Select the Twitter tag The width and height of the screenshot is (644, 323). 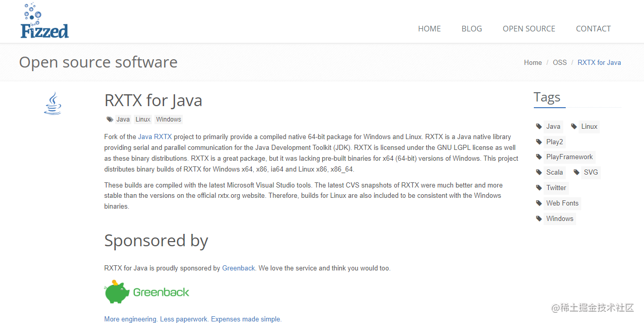click(556, 188)
